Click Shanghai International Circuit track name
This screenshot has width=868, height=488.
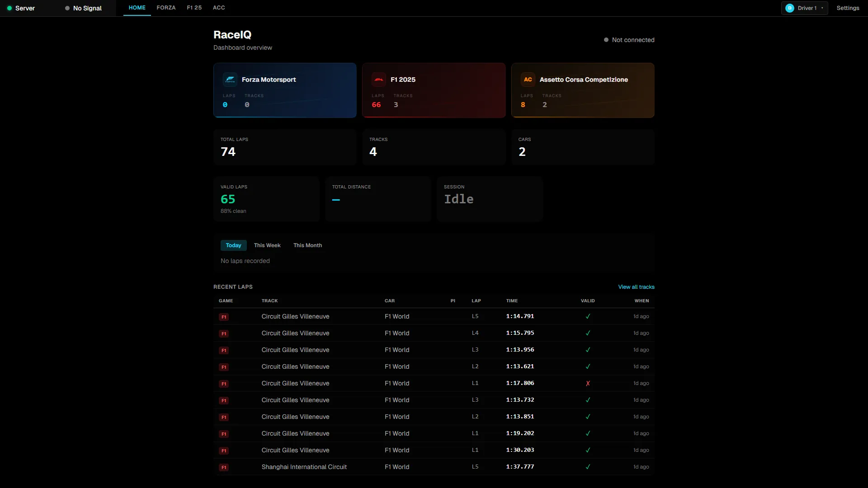tap(304, 467)
